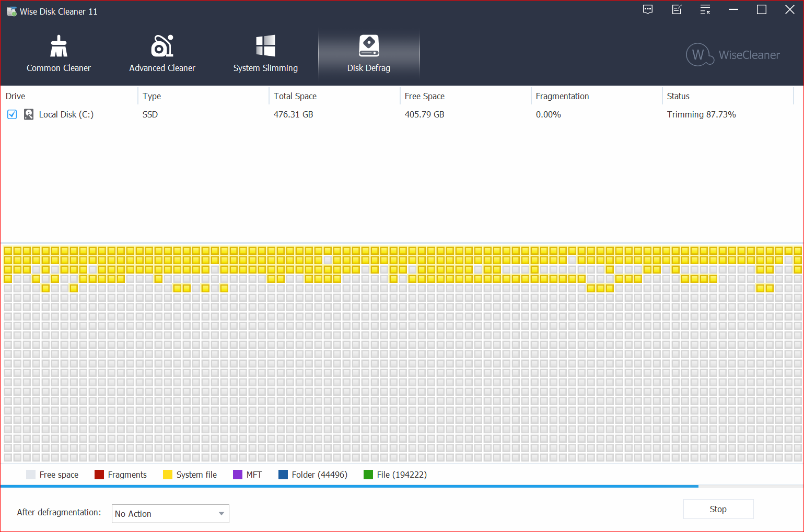Open the System Slimming Windows icon
Screen dimensions: 804x532
(x=265, y=46)
